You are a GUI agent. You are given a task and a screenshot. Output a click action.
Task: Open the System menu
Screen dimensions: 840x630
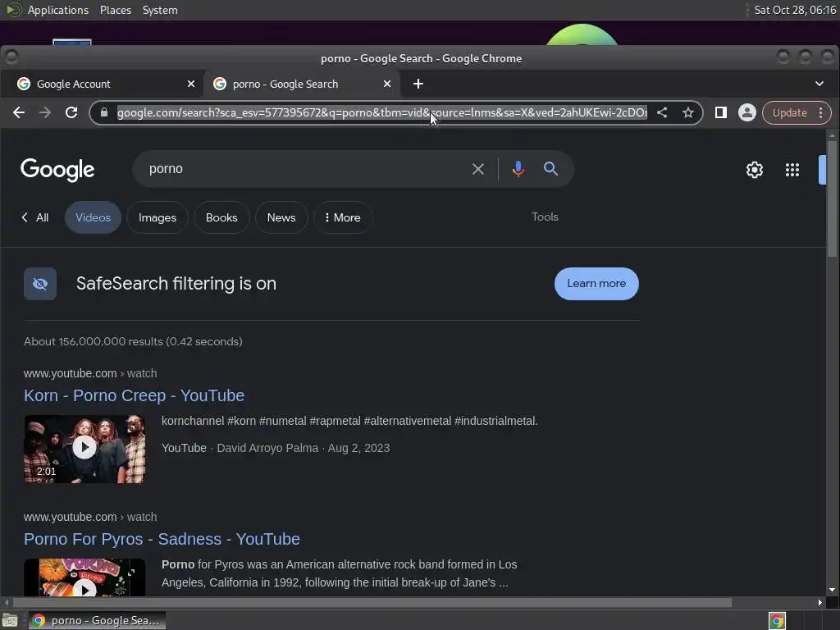click(160, 10)
